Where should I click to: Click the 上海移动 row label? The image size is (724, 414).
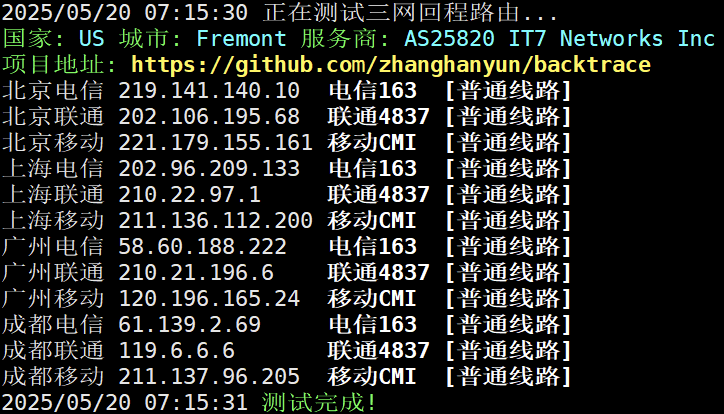53,221
